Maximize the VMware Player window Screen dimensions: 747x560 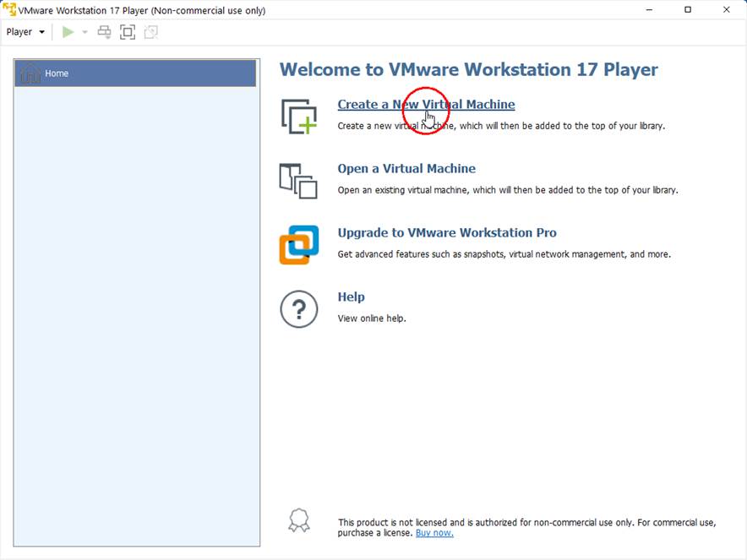tap(687, 10)
